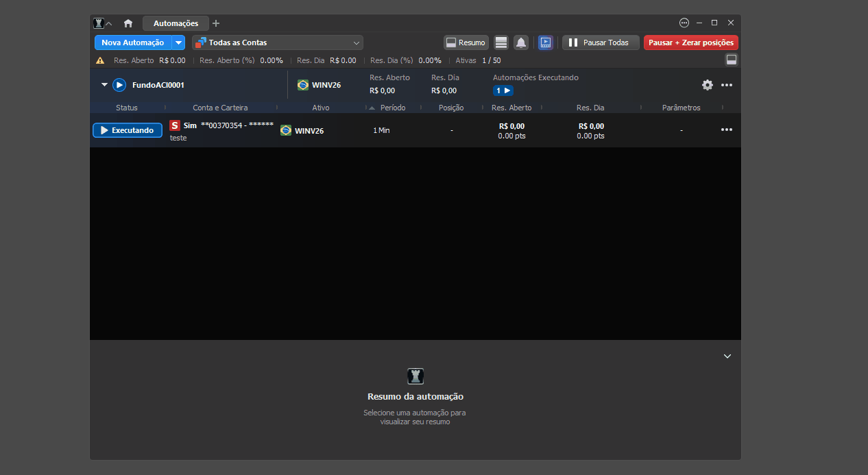The image size is (868, 475).
Task: Sort by the Período column header
Action: coord(393,108)
